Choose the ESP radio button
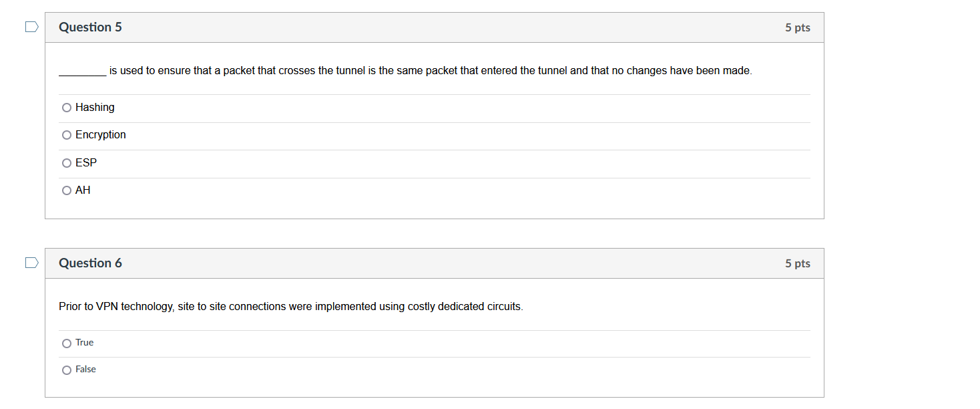This screenshot has height=409, width=980. click(x=67, y=162)
